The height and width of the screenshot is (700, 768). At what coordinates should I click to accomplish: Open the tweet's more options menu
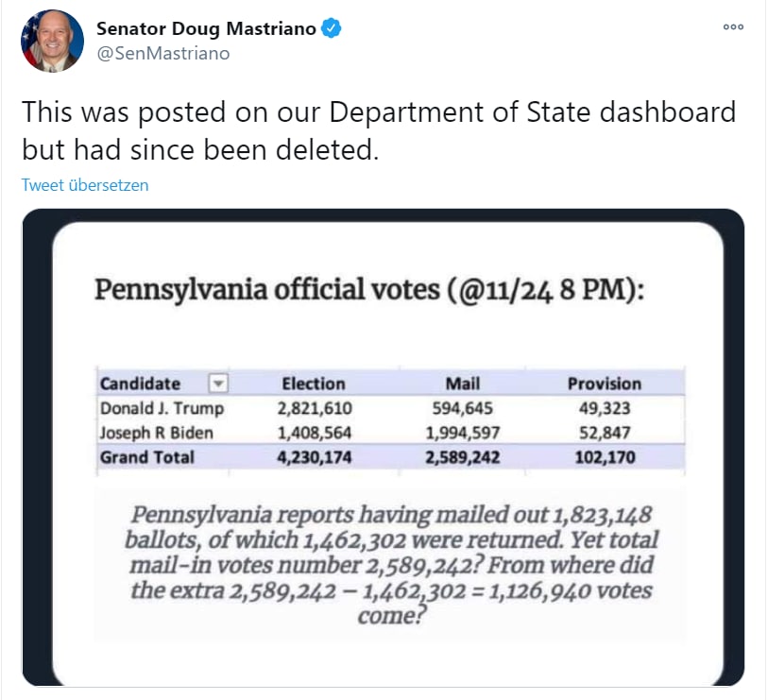tap(733, 27)
